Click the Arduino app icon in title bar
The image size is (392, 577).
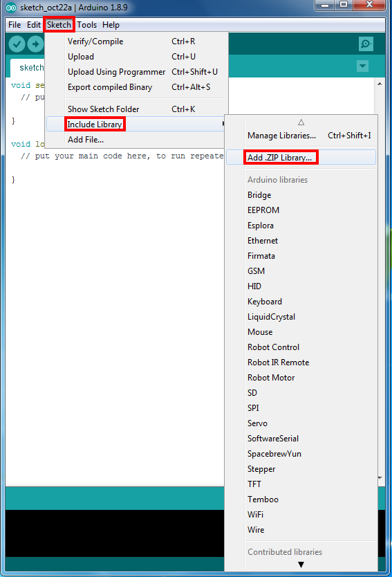pyautogui.click(x=11, y=8)
